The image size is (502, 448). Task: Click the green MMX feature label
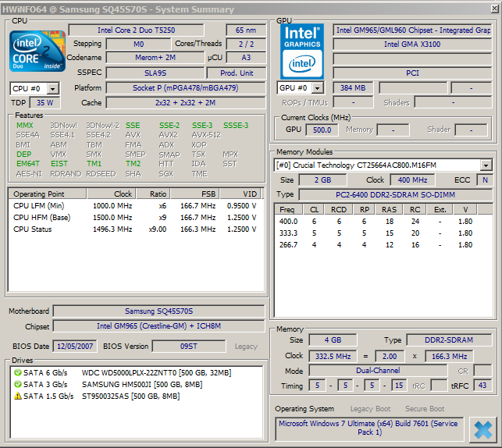pyautogui.click(x=25, y=126)
